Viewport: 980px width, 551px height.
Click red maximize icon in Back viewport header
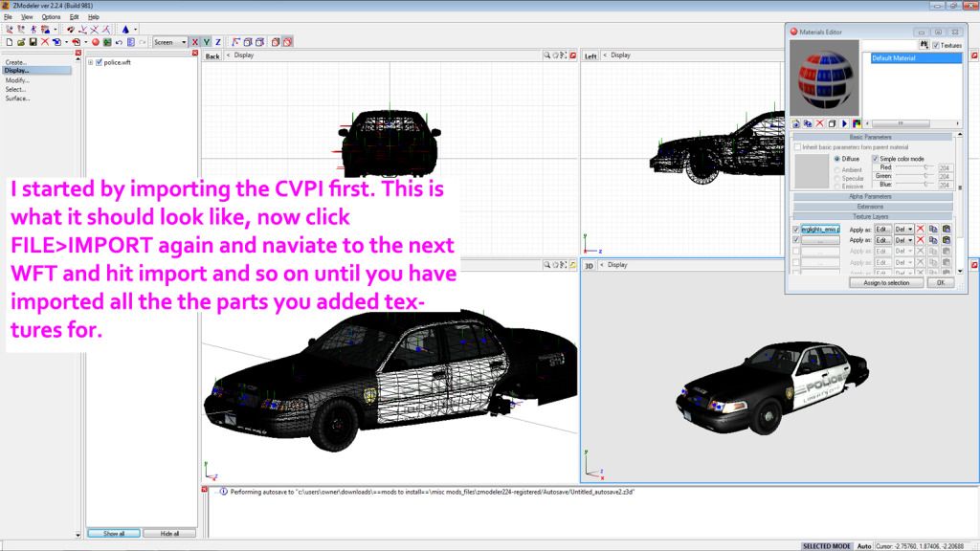573,55
